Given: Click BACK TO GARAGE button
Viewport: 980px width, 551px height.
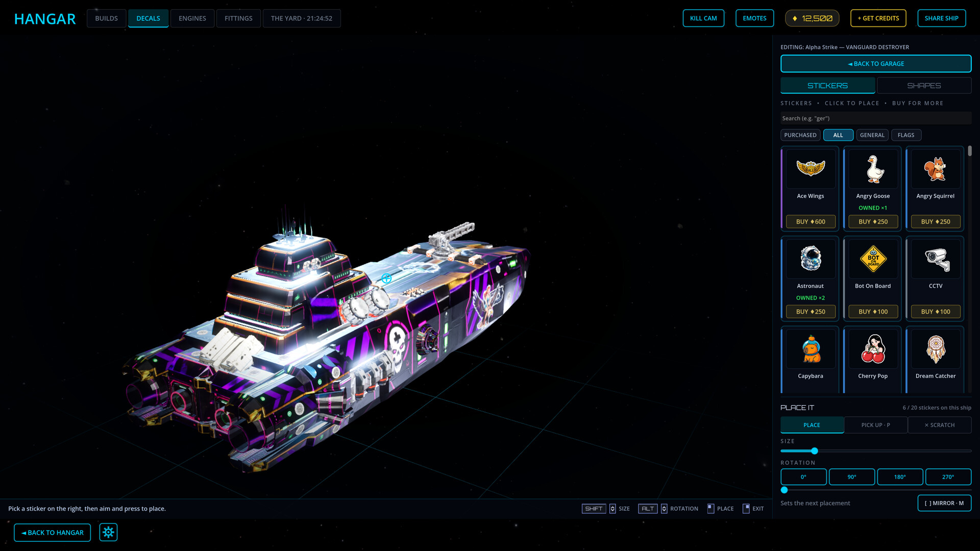Looking at the screenshot, I should click(876, 64).
